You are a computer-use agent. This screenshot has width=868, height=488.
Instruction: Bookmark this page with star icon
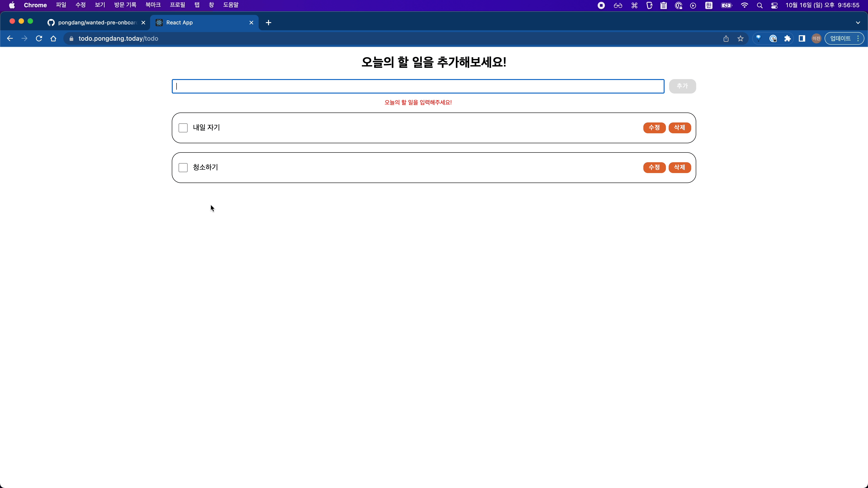point(740,38)
